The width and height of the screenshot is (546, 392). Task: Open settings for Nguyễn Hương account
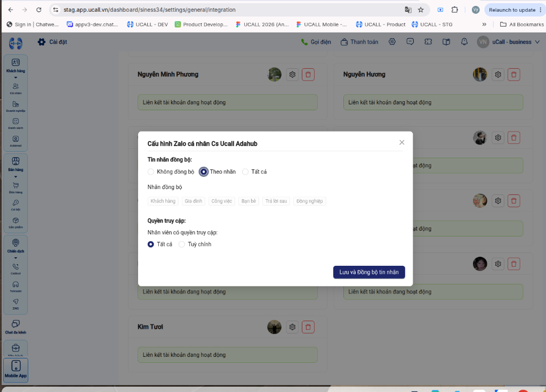(x=499, y=75)
